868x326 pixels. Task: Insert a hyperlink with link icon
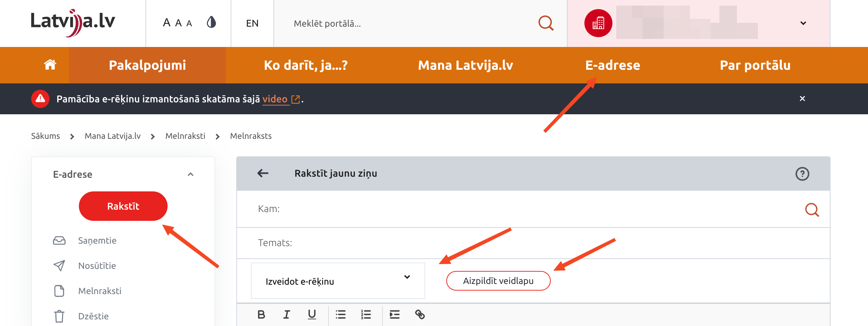click(x=420, y=314)
